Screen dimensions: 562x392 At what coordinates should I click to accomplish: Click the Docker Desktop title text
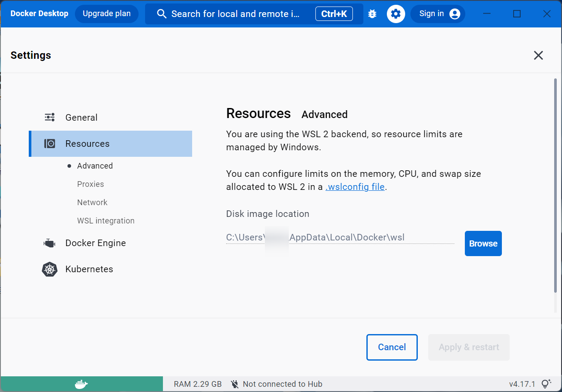(x=39, y=14)
